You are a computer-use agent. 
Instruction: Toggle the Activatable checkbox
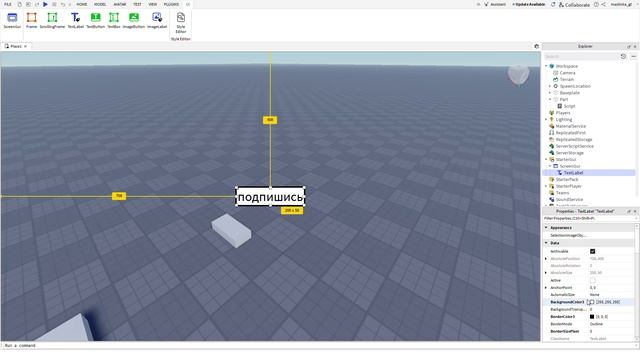592,251
